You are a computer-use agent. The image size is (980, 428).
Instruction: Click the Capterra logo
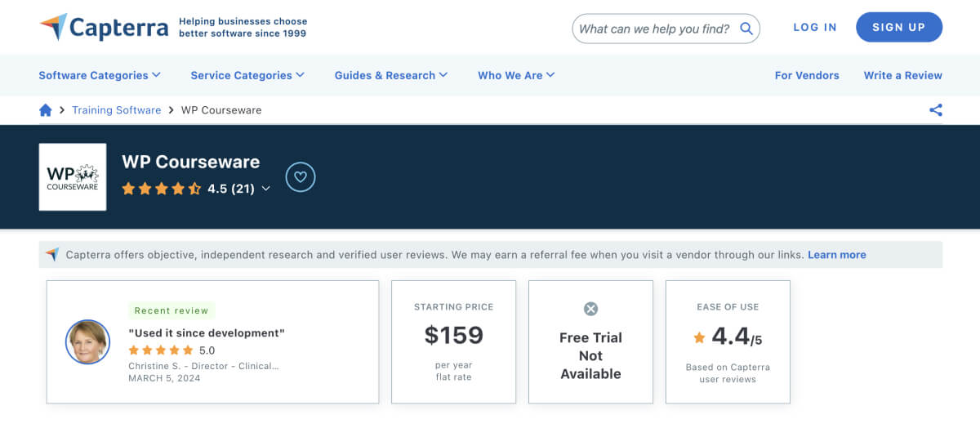(x=104, y=27)
